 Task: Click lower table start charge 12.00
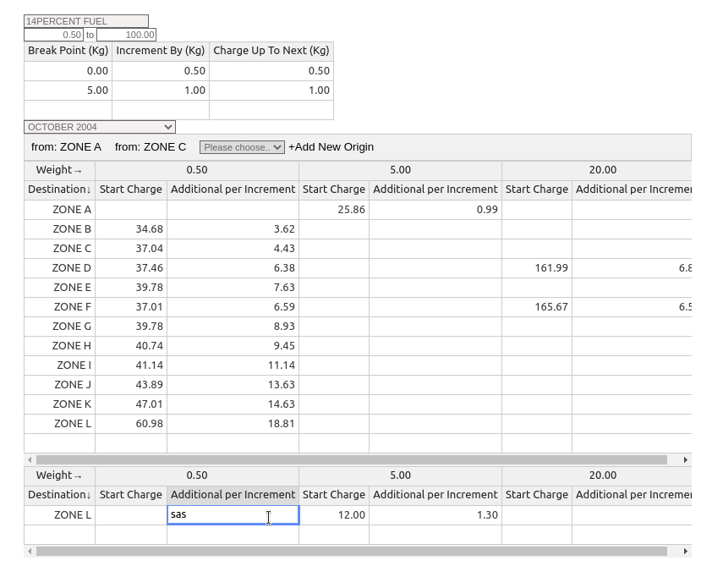point(334,515)
